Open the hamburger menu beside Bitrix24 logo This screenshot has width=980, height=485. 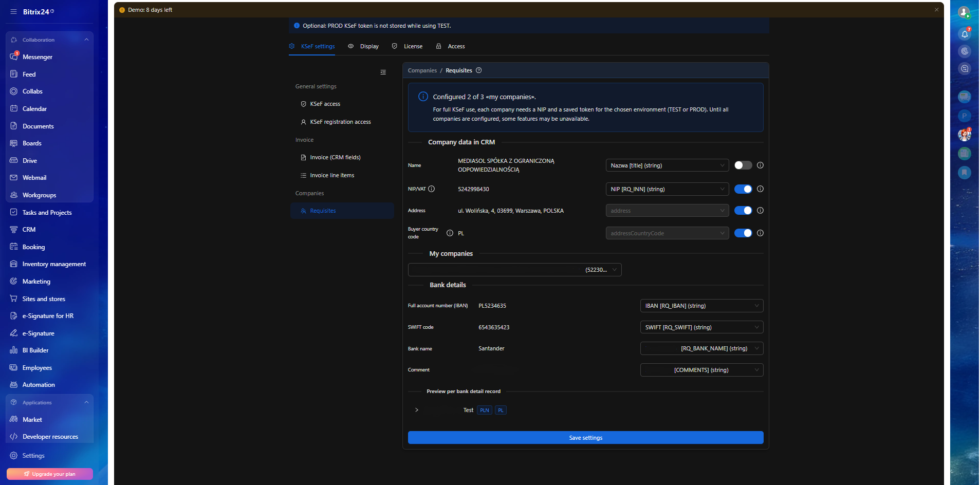tap(13, 12)
